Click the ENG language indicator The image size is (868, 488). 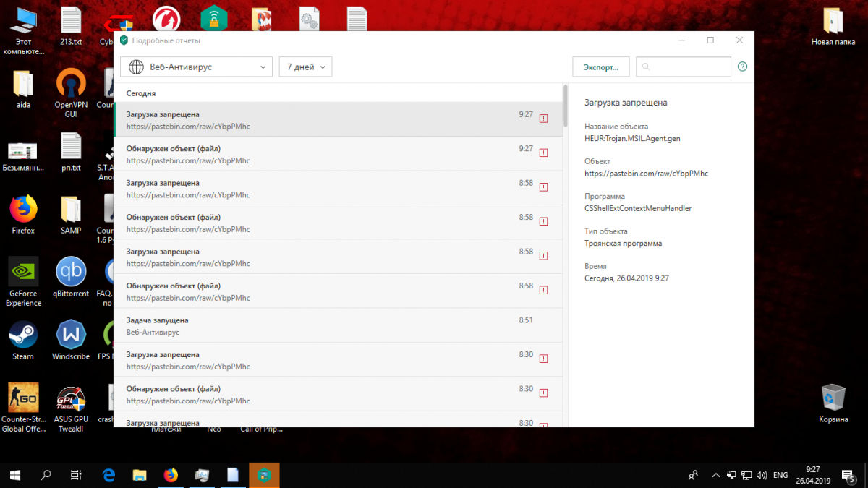tap(780, 475)
